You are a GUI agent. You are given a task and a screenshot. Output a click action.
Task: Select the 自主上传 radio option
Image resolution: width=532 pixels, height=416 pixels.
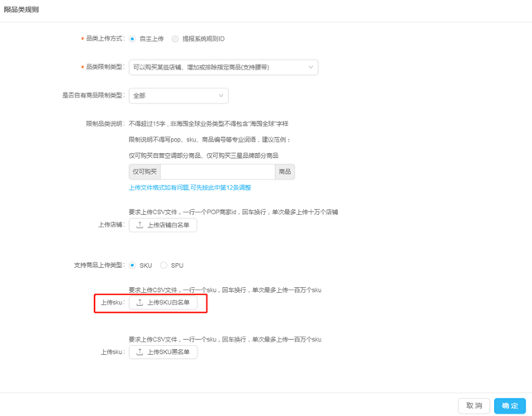(132, 39)
